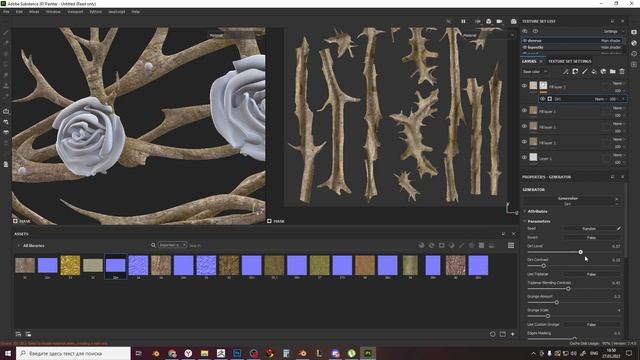
Task: Toggle the Dirt generator effect visibility eye
Action: tap(542, 99)
